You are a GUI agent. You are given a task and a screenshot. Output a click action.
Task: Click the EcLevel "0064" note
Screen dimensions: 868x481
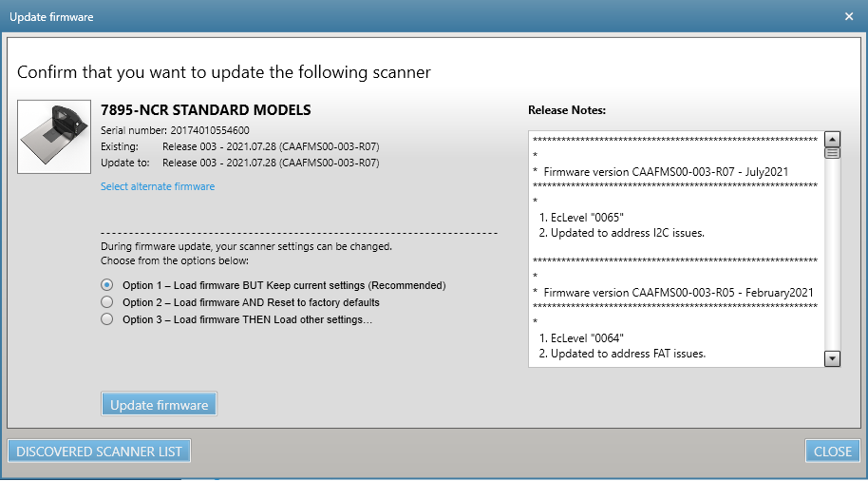tap(582, 338)
